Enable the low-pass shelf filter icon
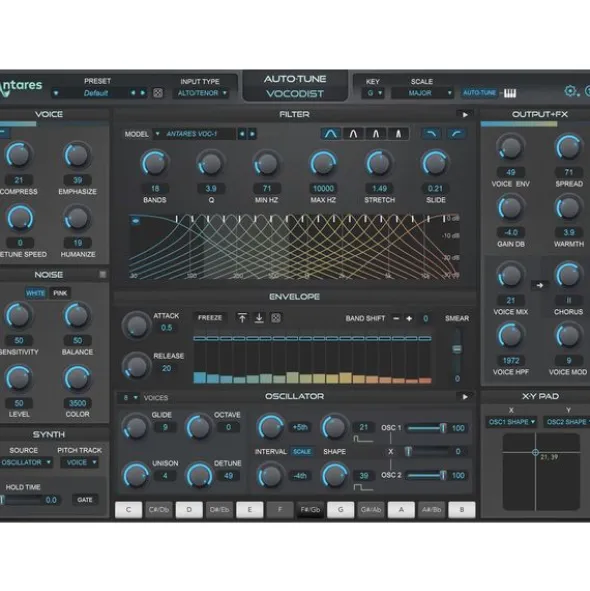Image resolution: width=590 pixels, height=591 pixels. tap(432, 134)
